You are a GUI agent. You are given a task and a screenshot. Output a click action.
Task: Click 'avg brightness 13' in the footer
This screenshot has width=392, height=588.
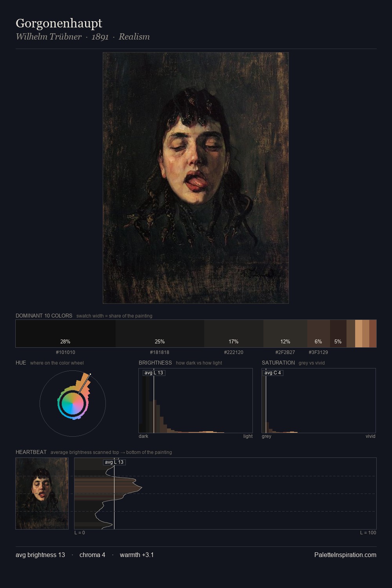point(40,555)
